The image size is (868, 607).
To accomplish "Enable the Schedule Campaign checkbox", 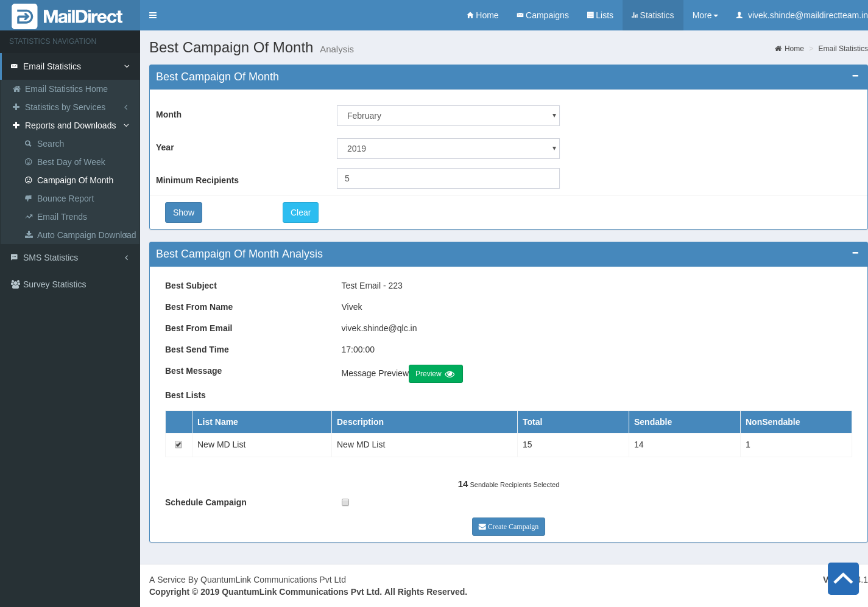I will click(345, 502).
